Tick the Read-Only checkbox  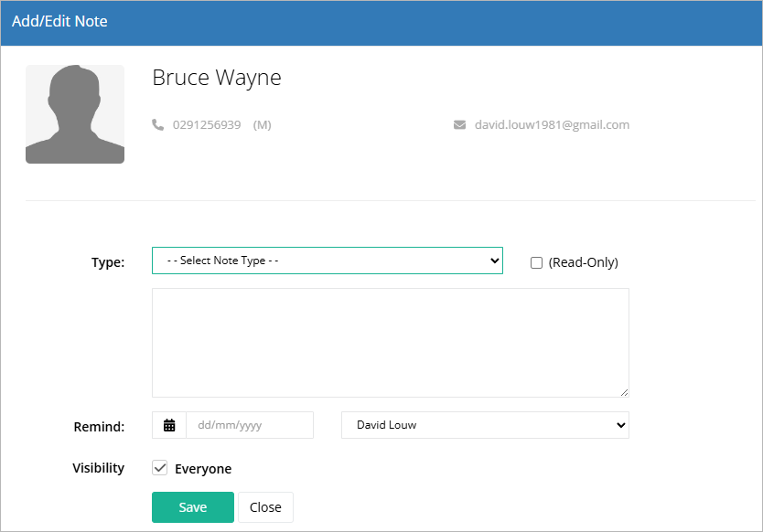pyautogui.click(x=536, y=262)
